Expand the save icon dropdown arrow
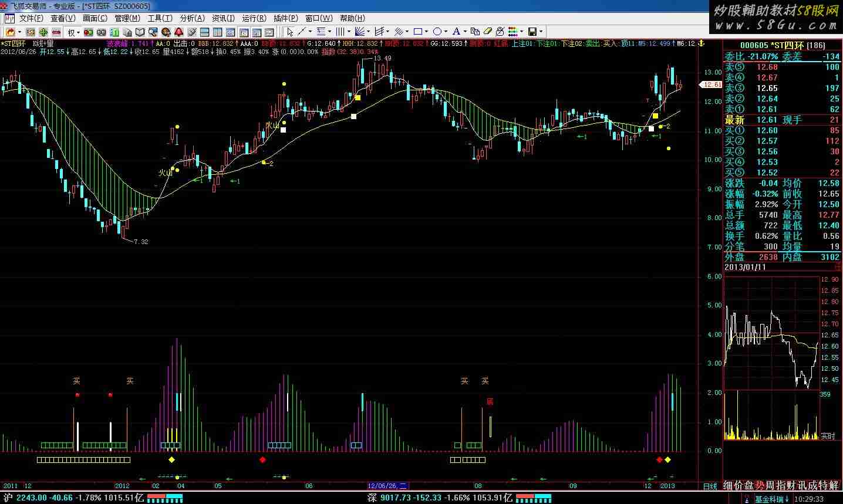 click(x=541, y=32)
